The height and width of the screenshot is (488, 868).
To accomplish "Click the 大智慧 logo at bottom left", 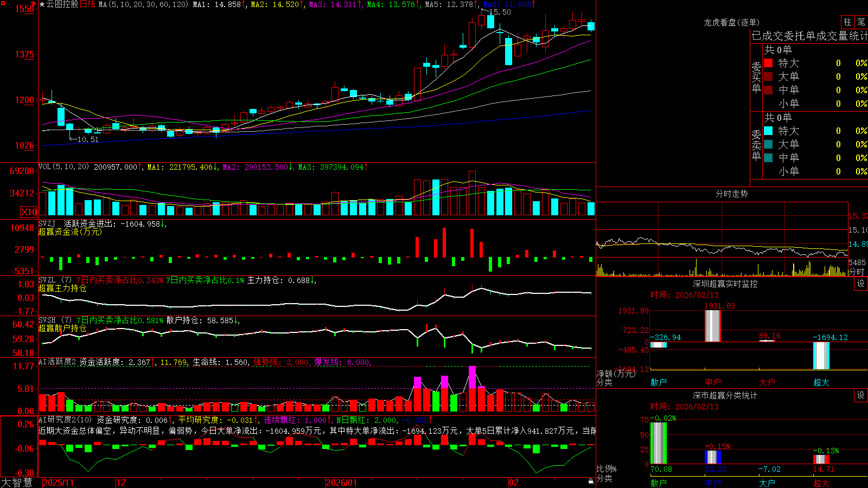I will [17, 483].
